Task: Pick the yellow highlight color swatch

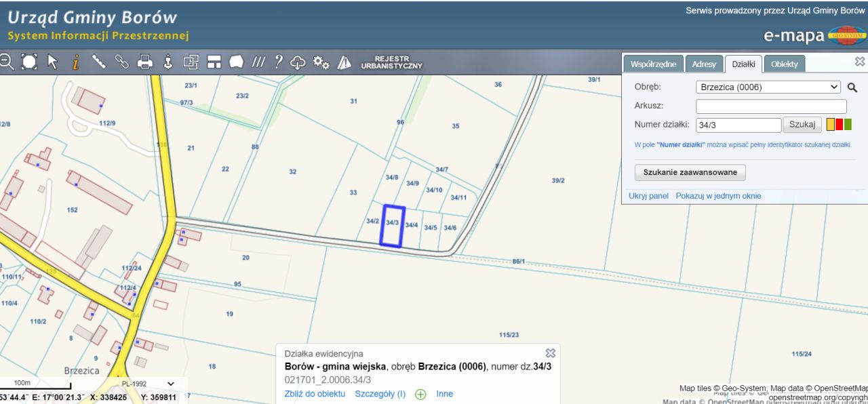Action: coord(830,125)
